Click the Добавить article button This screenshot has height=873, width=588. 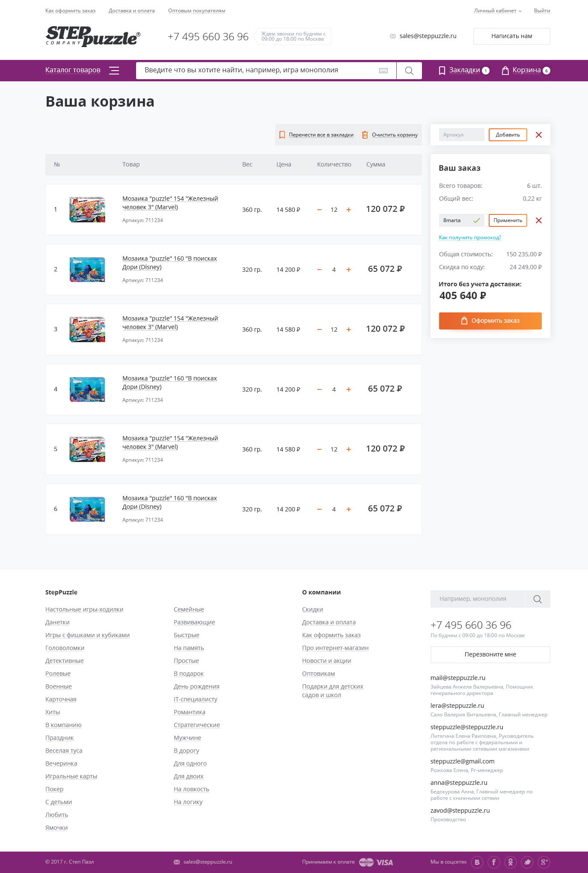click(x=508, y=135)
